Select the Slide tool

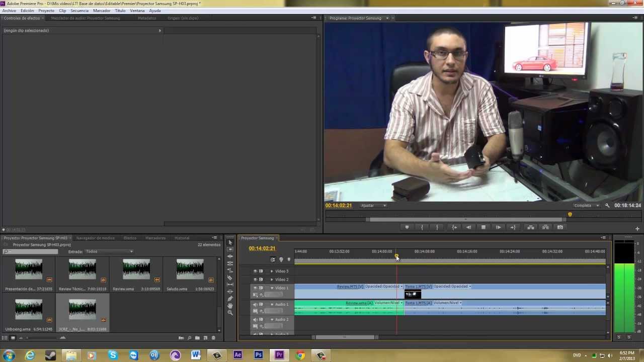tap(230, 292)
